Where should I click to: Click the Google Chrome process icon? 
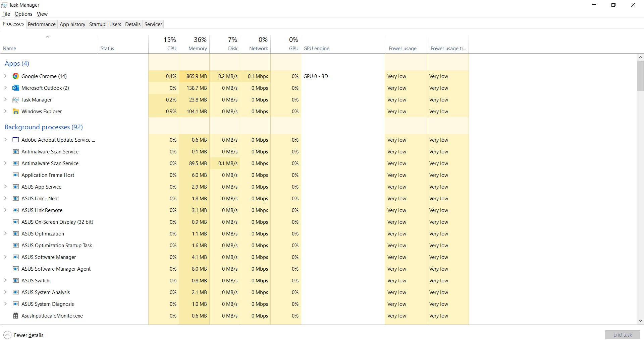click(15, 76)
